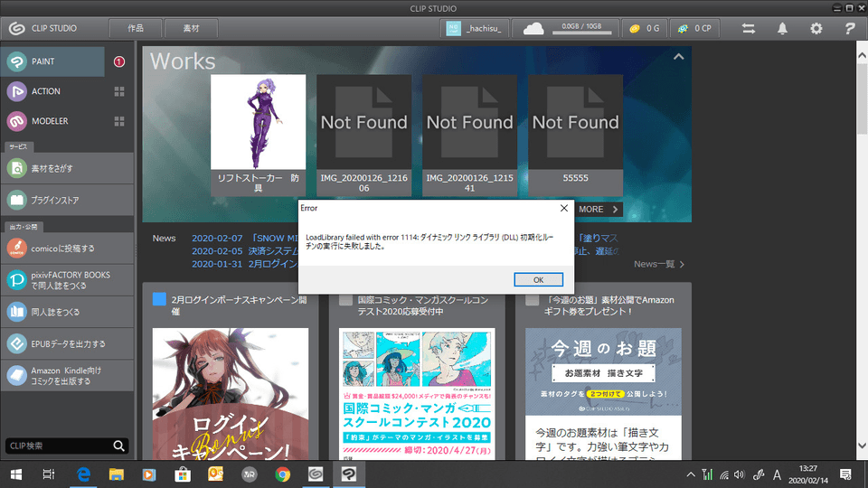Image resolution: width=868 pixels, height=488 pixels.
Task: Open プラグインストア in the sidebar
Action: click(67, 200)
